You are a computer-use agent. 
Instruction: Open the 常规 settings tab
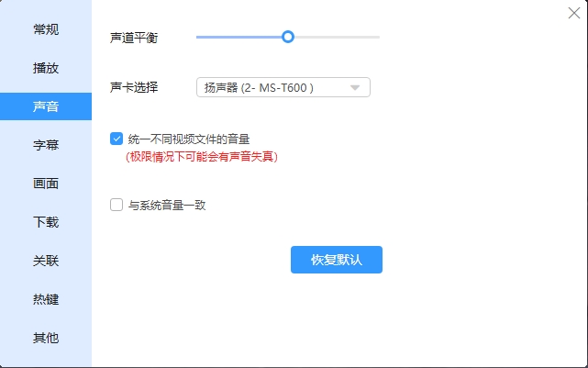coord(46,29)
